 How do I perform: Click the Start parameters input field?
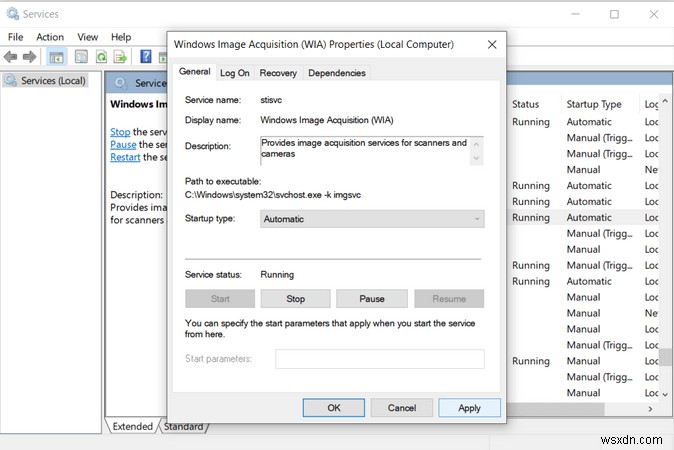pos(380,359)
